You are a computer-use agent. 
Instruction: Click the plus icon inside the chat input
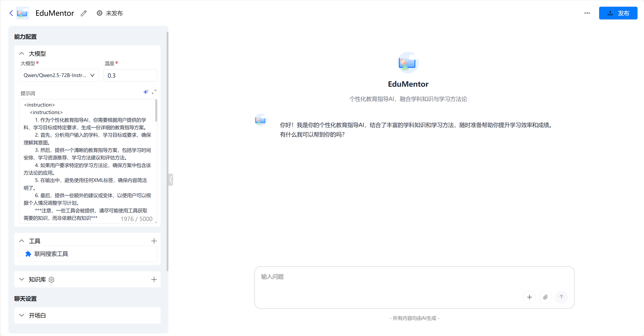click(530, 297)
